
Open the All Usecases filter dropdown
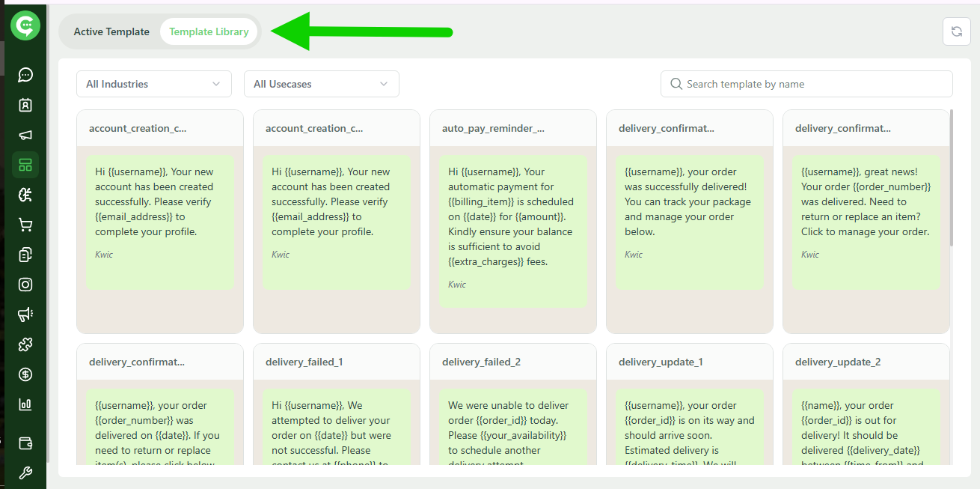tap(321, 84)
